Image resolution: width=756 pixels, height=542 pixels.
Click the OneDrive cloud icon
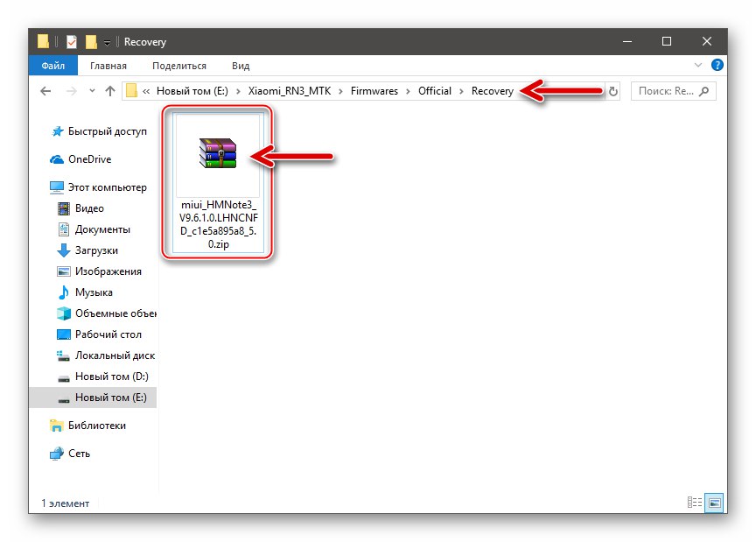click(x=56, y=159)
